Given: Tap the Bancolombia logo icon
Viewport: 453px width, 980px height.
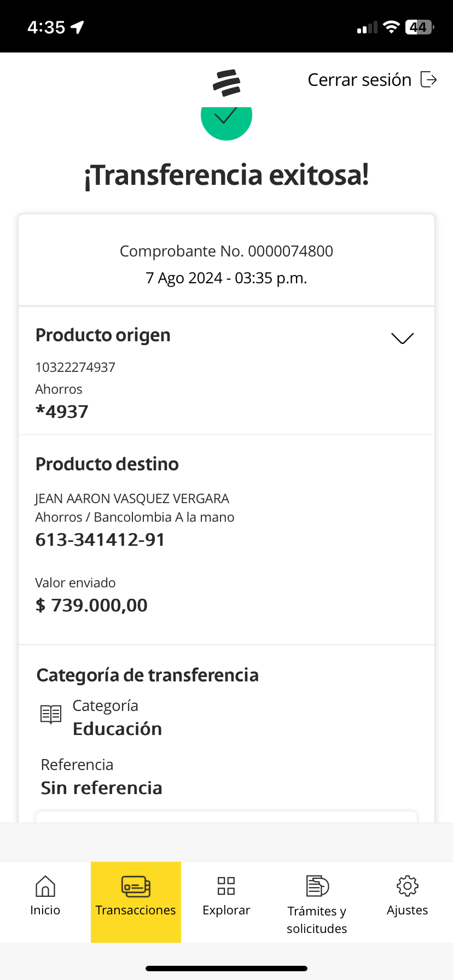Looking at the screenshot, I should [x=226, y=83].
